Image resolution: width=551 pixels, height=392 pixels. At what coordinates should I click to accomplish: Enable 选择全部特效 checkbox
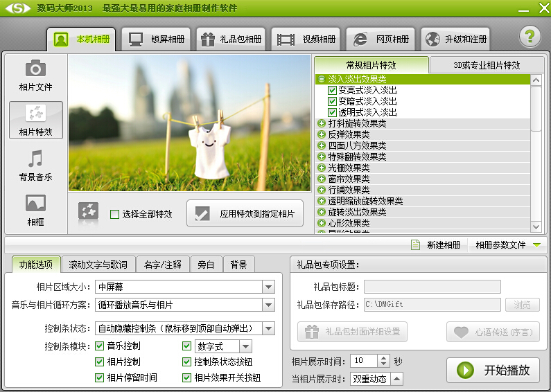tap(115, 215)
